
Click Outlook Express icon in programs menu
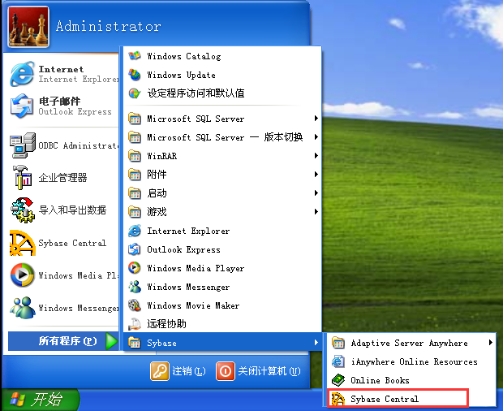135,249
